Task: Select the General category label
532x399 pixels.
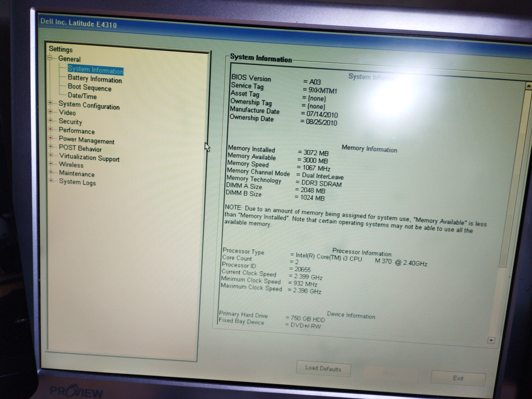Action: pyautogui.click(x=69, y=59)
